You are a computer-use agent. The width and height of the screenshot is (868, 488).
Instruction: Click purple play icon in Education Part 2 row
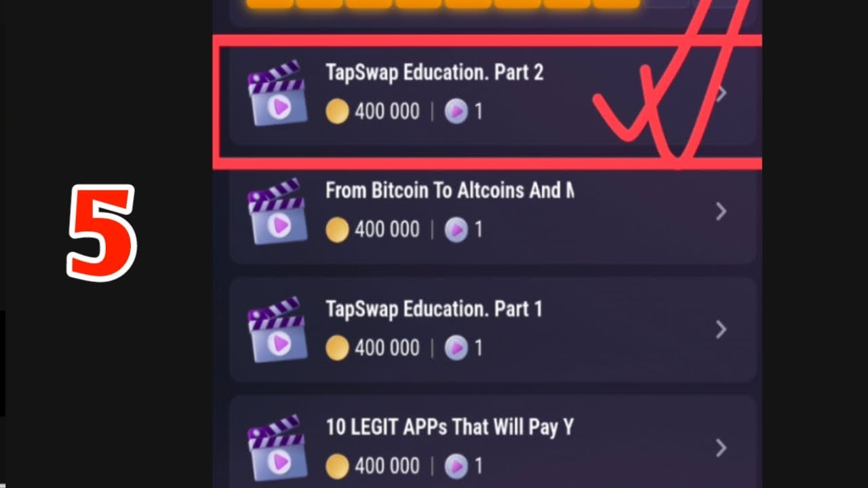pyautogui.click(x=456, y=112)
